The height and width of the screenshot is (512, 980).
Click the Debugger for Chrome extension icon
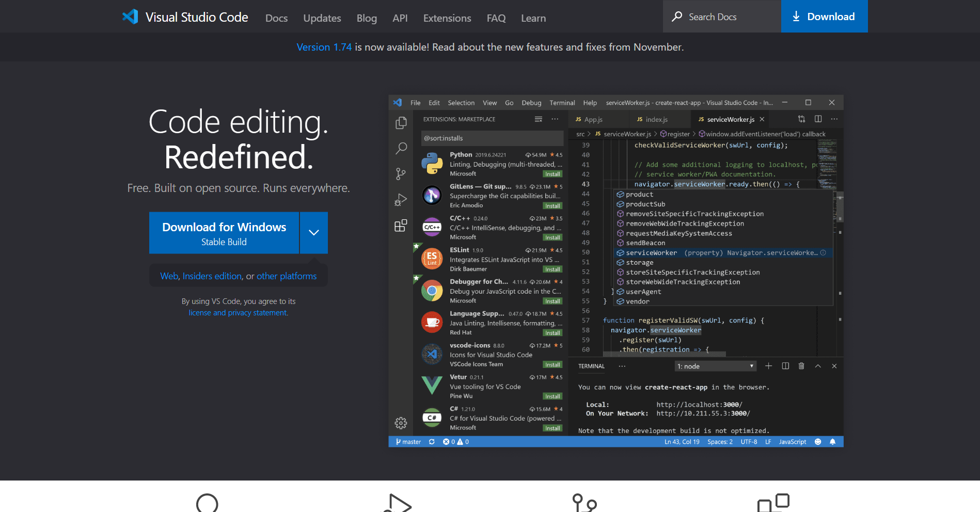click(432, 291)
